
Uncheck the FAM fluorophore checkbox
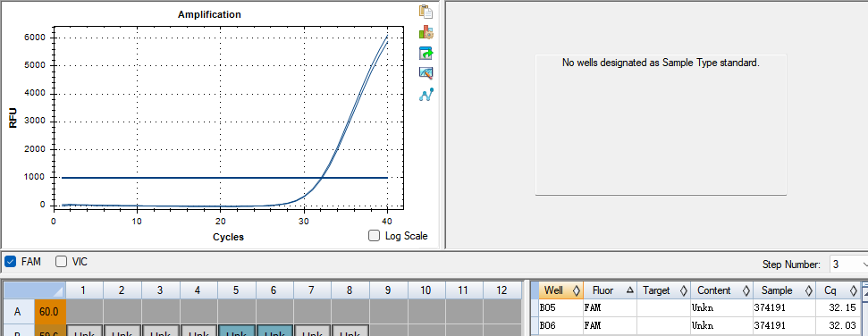click(x=10, y=261)
